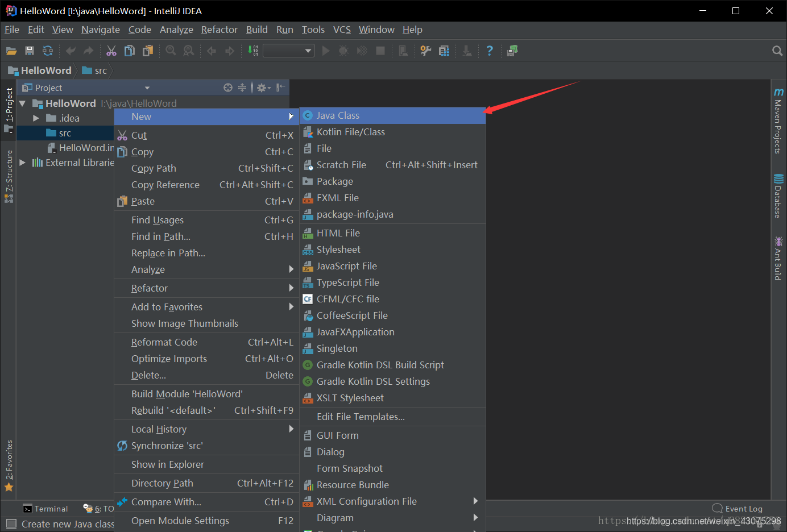Open the Event Log button
This screenshot has width=787, height=532.
click(738, 509)
